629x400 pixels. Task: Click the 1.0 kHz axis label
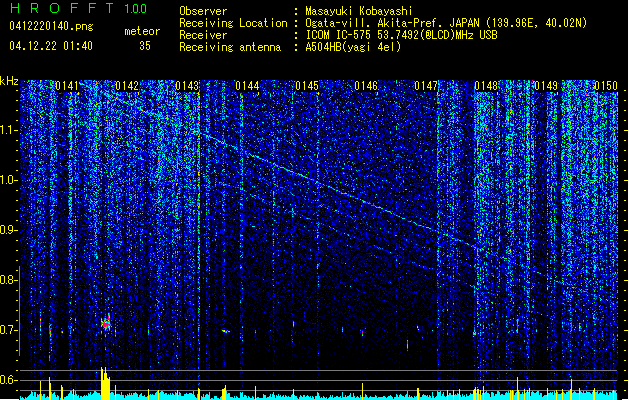(x=9, y=180)
